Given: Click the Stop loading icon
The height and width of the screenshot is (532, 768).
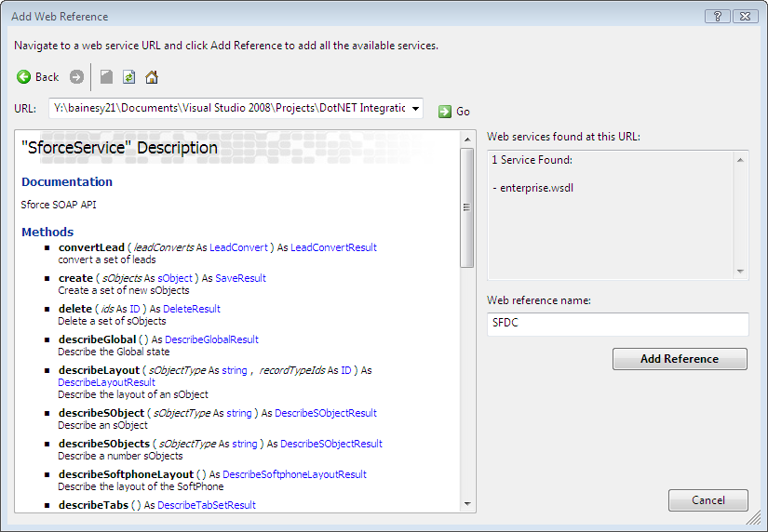Looking at the screenshot, I should tap(106, 77).
